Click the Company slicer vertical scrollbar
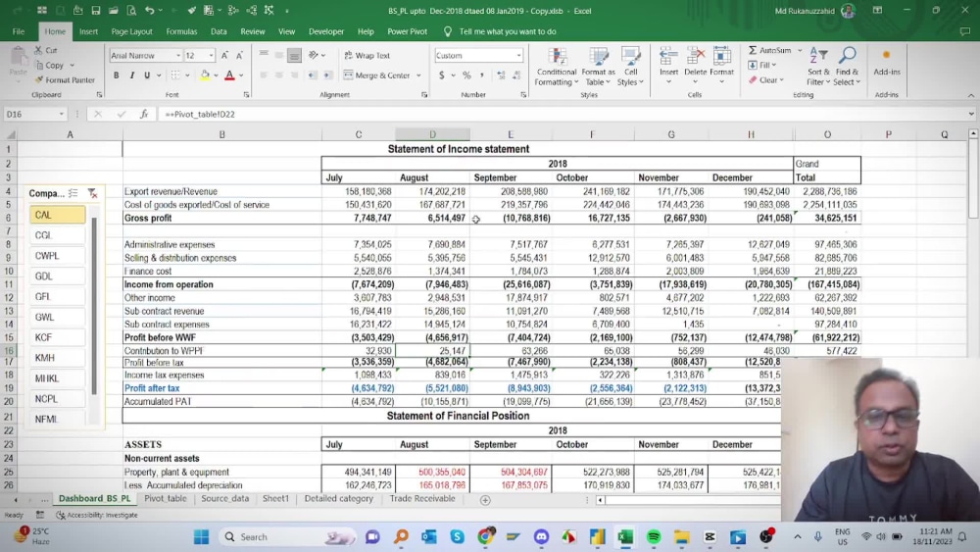Screen dimensions: 980x552 94,306
